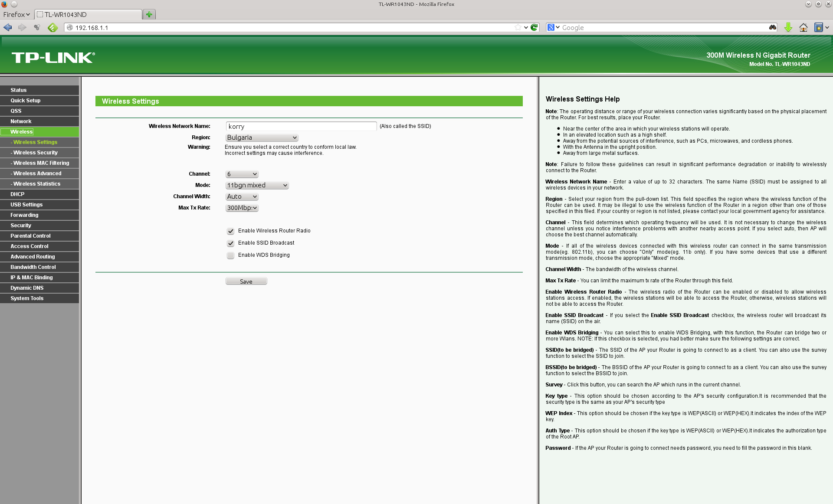Click the binoculars search icon

point(772,27)
